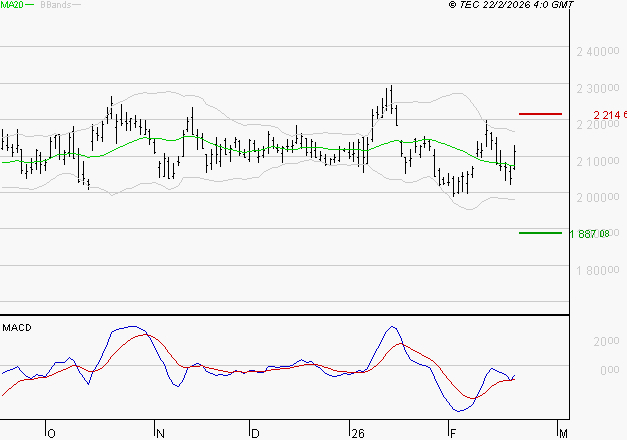Click the MA20 legend label
Image resolution: width=627 pixels, height=440 pixels.
pos(13,6)
